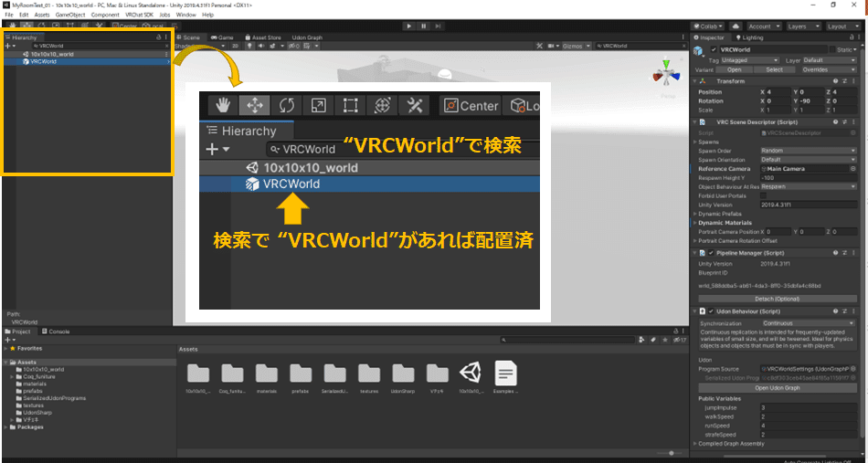Viewport: 868px width, 463px height.
Task: Toggle the 2D view button
Action: click(x=235, y=46)
